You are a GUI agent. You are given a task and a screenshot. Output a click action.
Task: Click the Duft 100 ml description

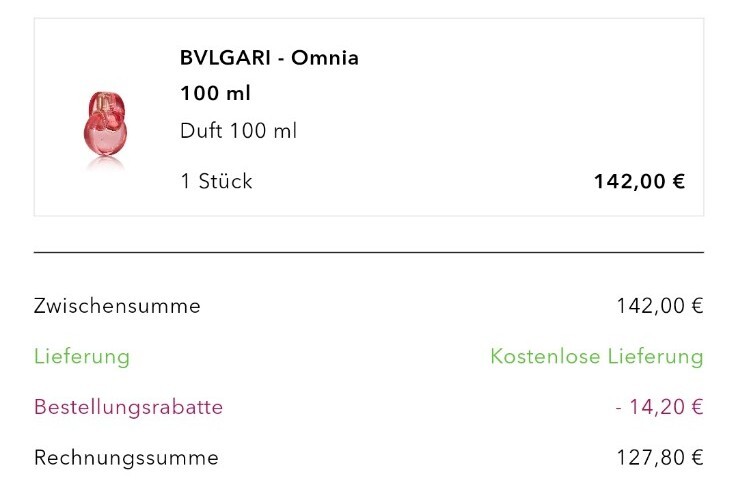239,131
